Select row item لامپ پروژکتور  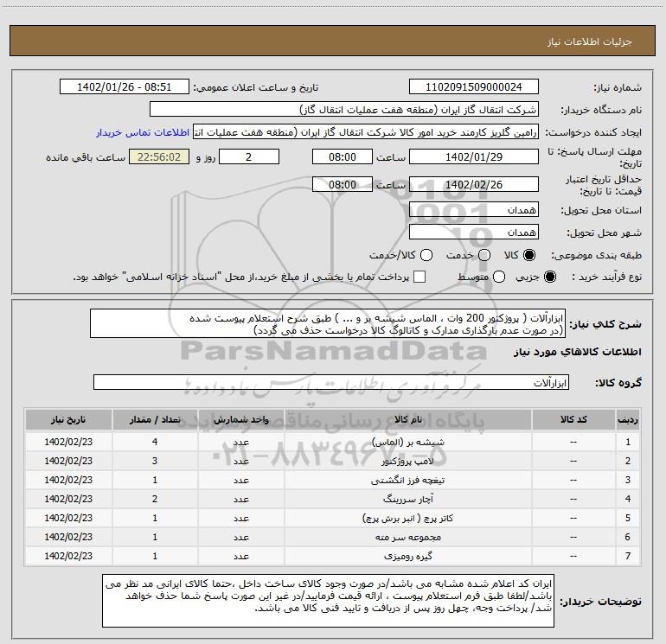point(407,461)
